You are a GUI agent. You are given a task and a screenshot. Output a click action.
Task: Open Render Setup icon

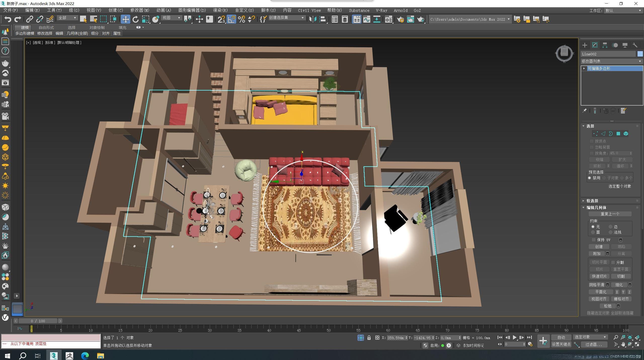point(400,19)
